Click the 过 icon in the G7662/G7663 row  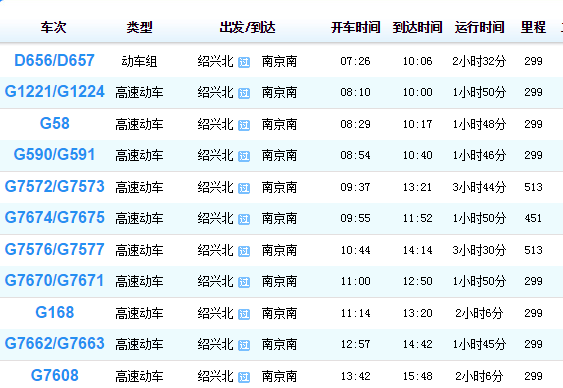pyautogui.click(x=244, y=345)
